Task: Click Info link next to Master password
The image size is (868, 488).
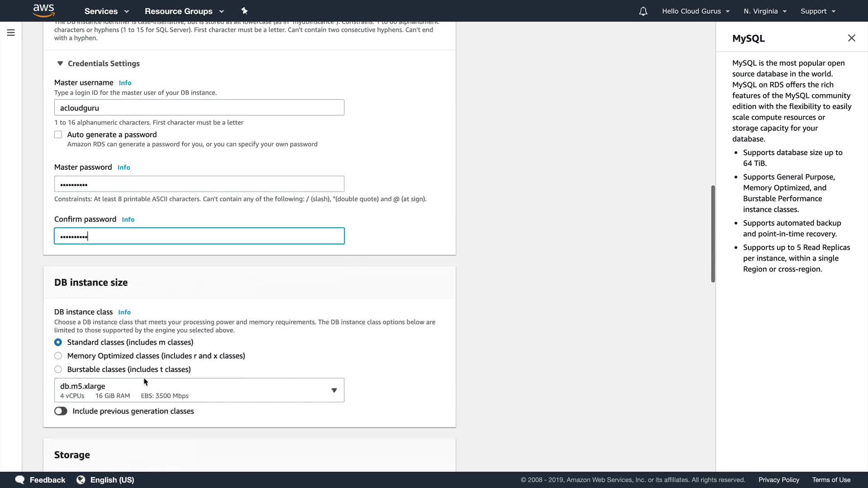Action: pos(123,168)
